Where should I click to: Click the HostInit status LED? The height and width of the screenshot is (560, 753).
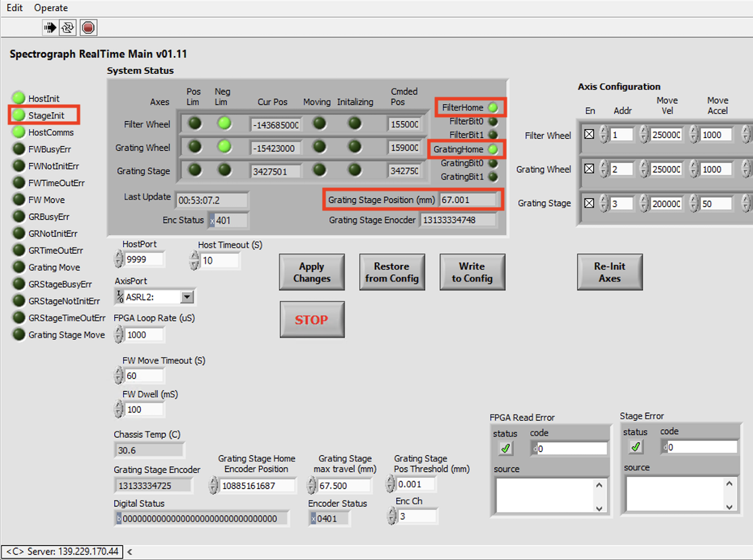[x=18, y=99]
